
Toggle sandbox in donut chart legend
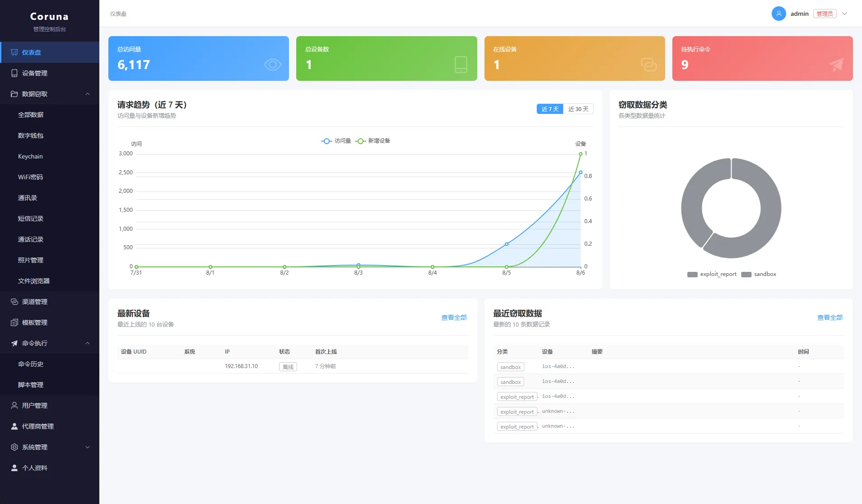coord(759,274)
